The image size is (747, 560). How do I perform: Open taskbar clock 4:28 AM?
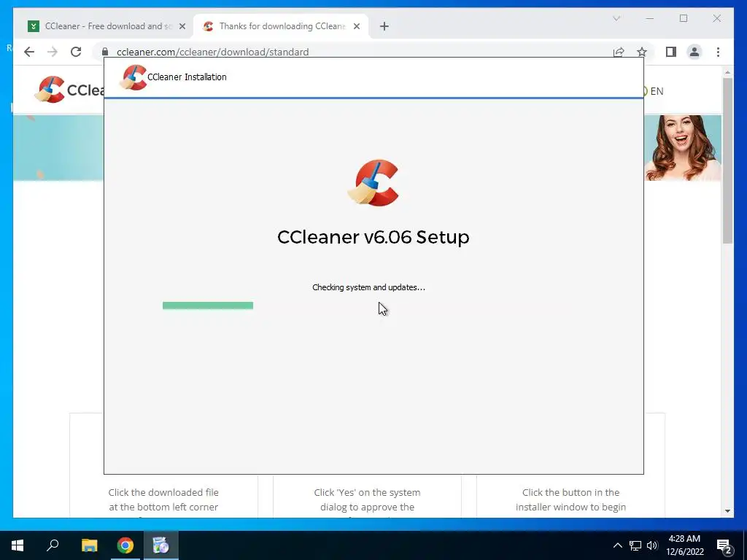coord(684,545)
